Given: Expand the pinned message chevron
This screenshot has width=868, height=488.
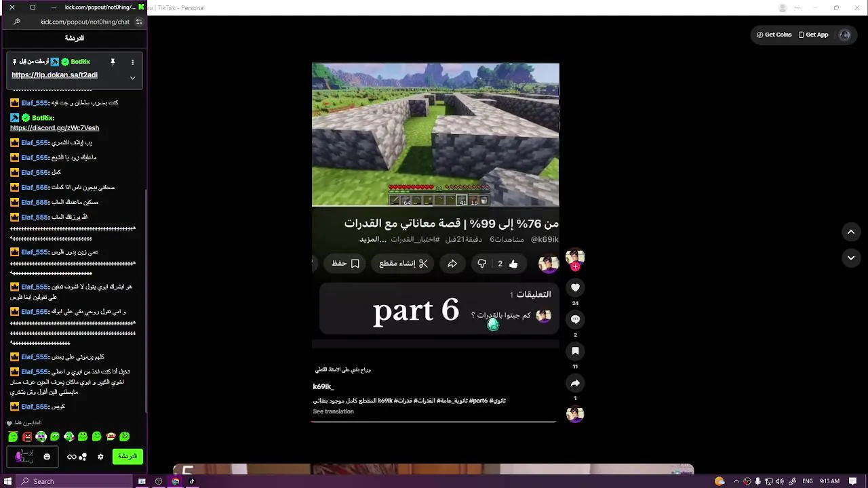Looking at the screenshot, I should (x=132, y=78).
